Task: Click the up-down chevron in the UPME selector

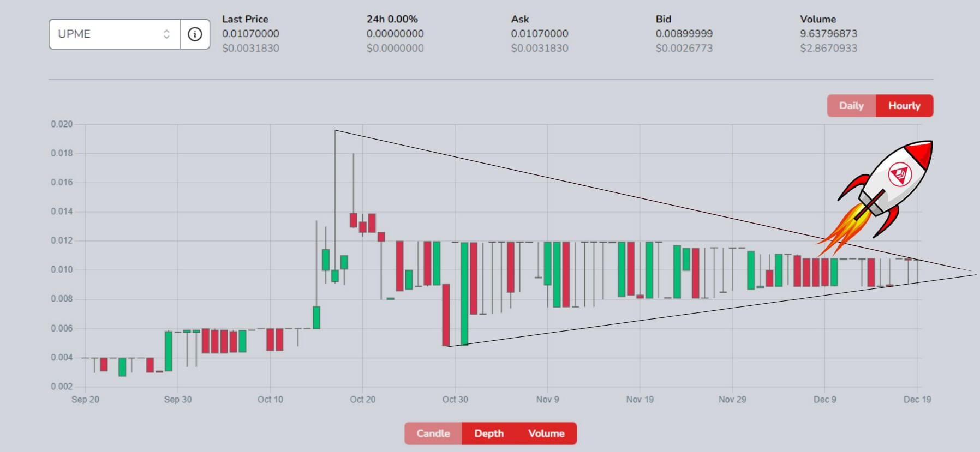Action: tap(166, 34)
